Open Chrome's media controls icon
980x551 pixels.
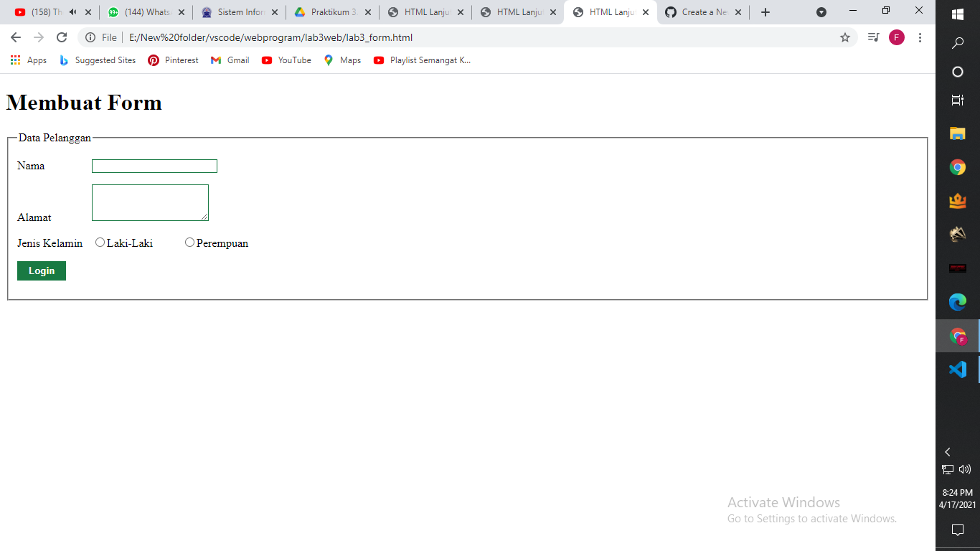pyautogui.click(x=872, y=37)
